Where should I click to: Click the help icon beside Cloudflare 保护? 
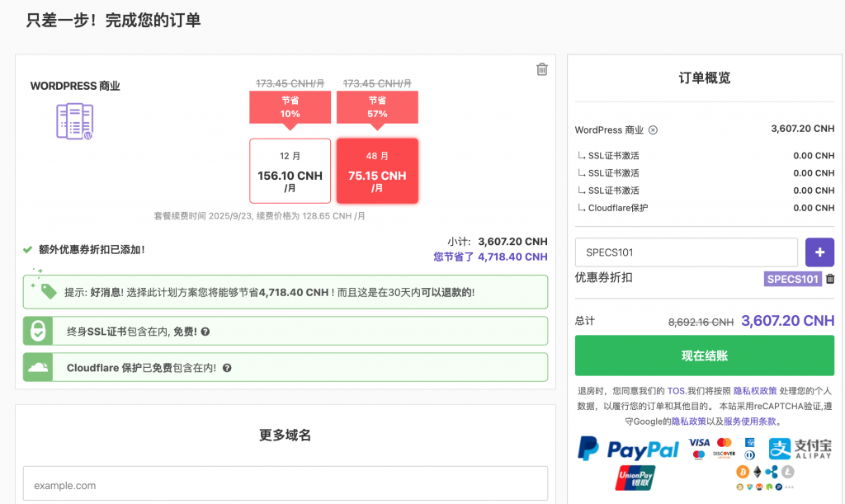tap(226, 368)
